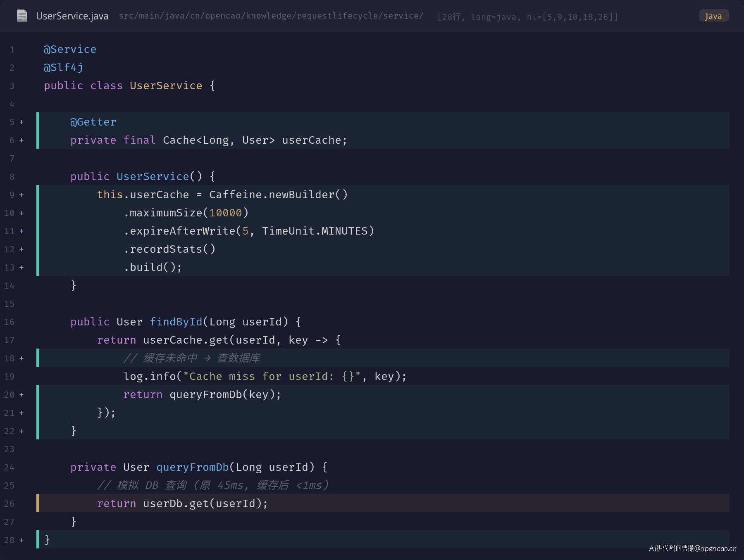Click the UserService.java file name
This screenshot has height=560, width=744.
[72, 16]
